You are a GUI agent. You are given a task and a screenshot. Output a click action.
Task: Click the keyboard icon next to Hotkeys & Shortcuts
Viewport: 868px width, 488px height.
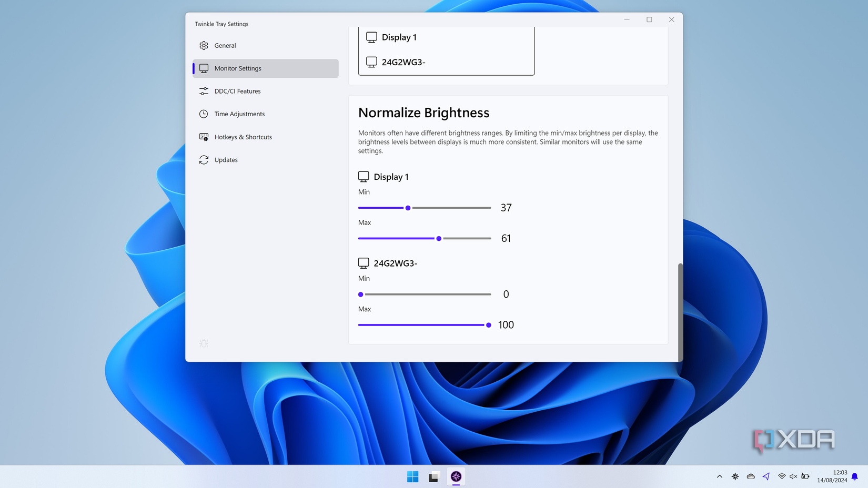(x=204, y=137)
